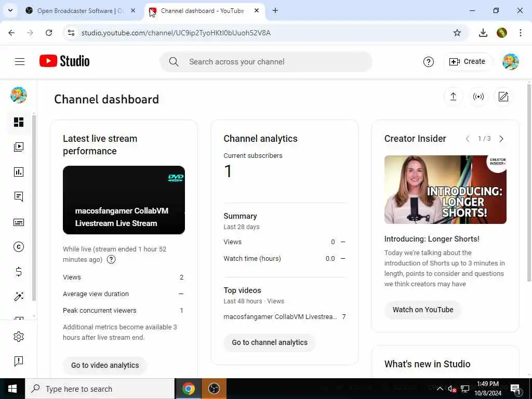The height and width of the screenshot is (399, 532).
Task: Click the Search across your channel field
Action: (x=266, y=62)
